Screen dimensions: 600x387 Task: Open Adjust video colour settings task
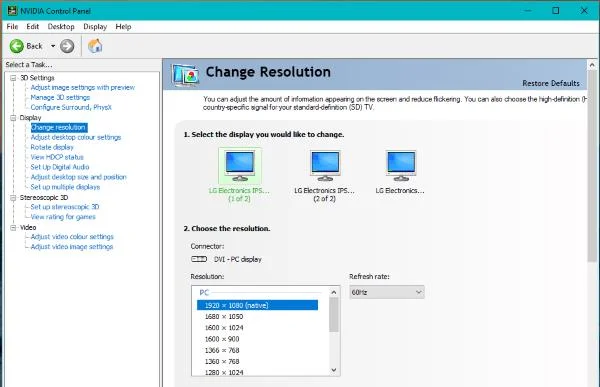coord(72,237)
